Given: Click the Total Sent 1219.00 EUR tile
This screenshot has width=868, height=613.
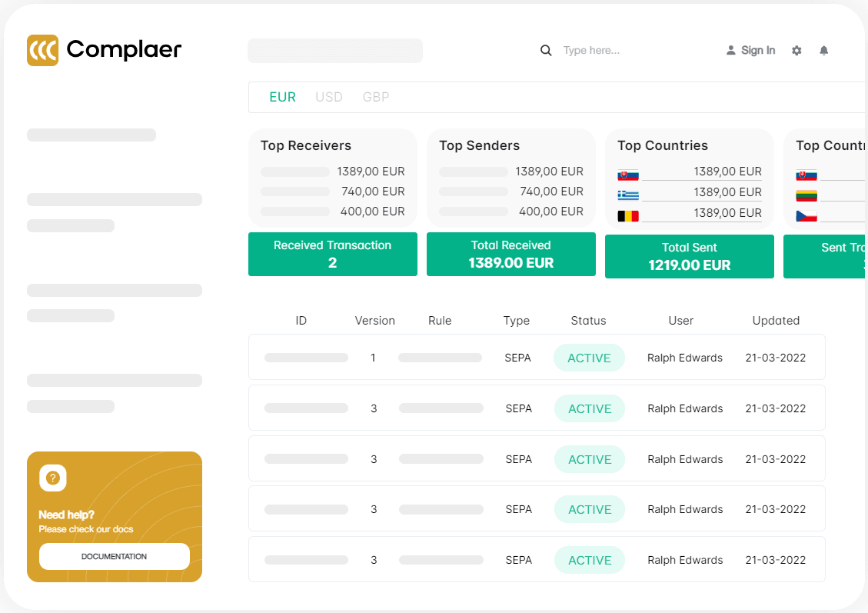Looking at the screenshot, I should (x=689, y=256).
